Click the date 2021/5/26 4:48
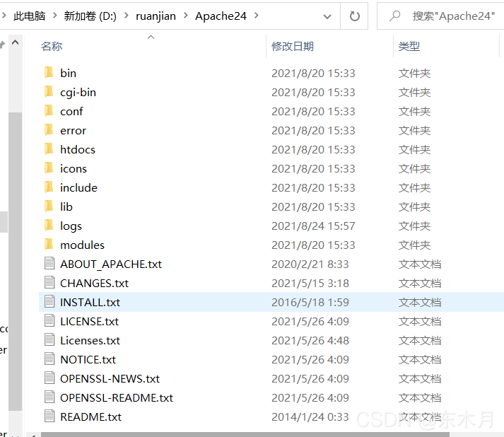The image size is (504, 437). (x=310, y=341)
